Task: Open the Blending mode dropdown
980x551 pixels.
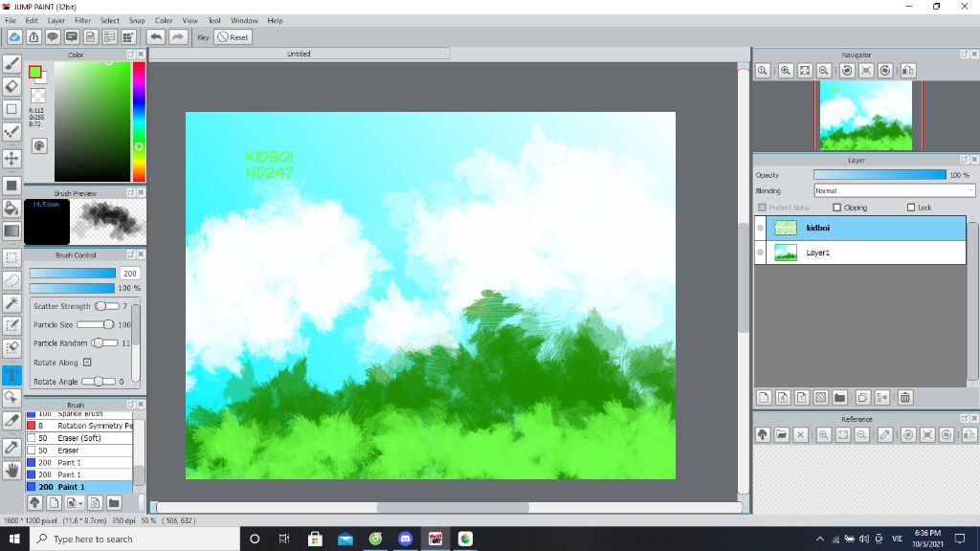Action: coord(895,190)
